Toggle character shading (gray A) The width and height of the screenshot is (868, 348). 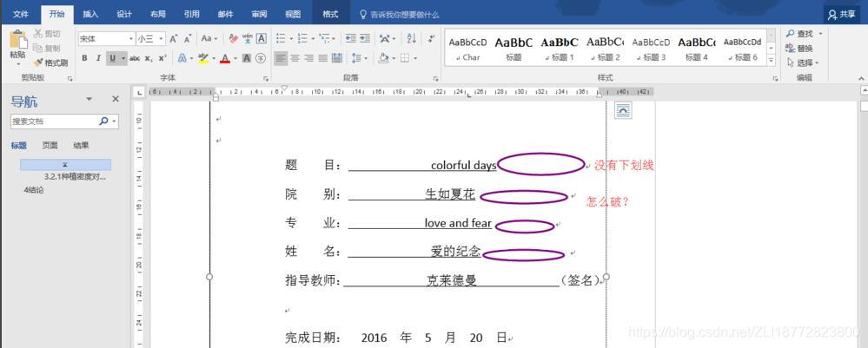[x=247, y=58]
